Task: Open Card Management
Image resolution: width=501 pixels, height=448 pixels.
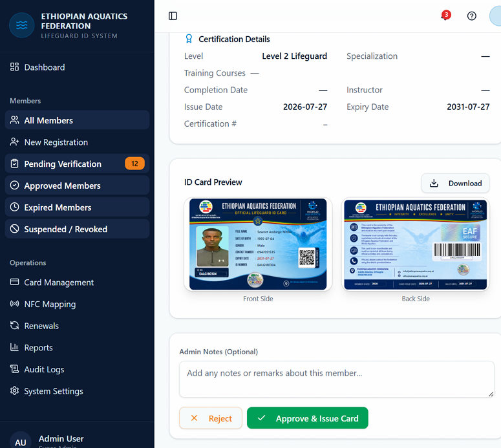Action: [x=77, y=282]
